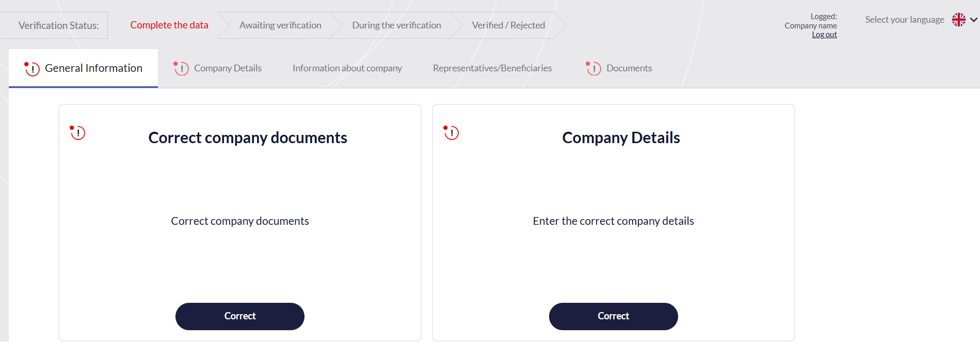This screenshot has width=980, height=355.
Task: Open the Information about company tab
Action: (x=347, y=68)
